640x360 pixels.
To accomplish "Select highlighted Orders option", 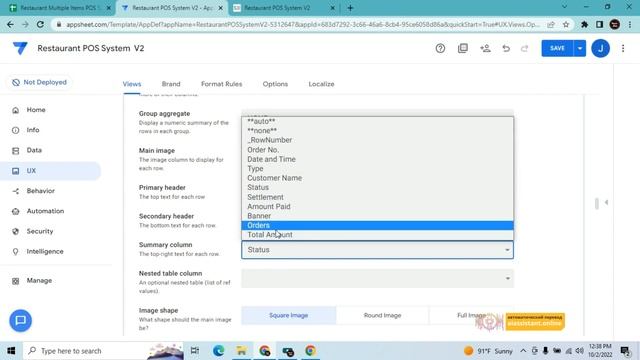I will pos(378,225).
